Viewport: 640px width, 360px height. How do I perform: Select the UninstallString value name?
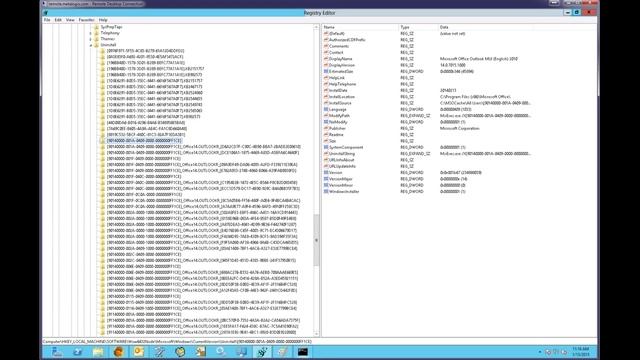342,154
